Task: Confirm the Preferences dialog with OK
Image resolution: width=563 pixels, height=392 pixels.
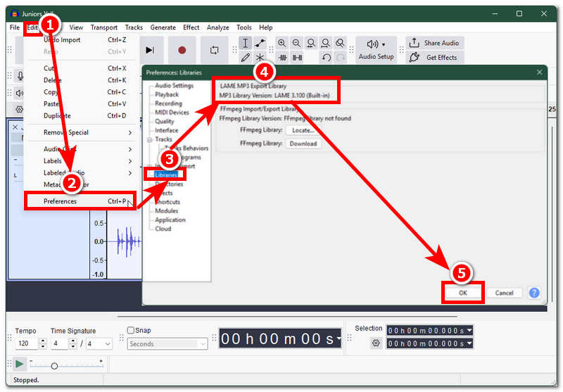Action: click(463, 293)
